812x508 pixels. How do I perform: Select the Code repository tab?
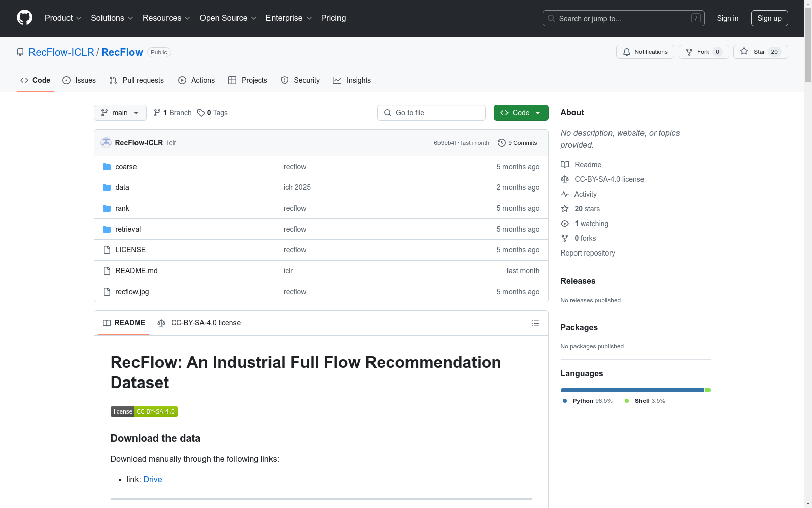(x=36, y=80)
